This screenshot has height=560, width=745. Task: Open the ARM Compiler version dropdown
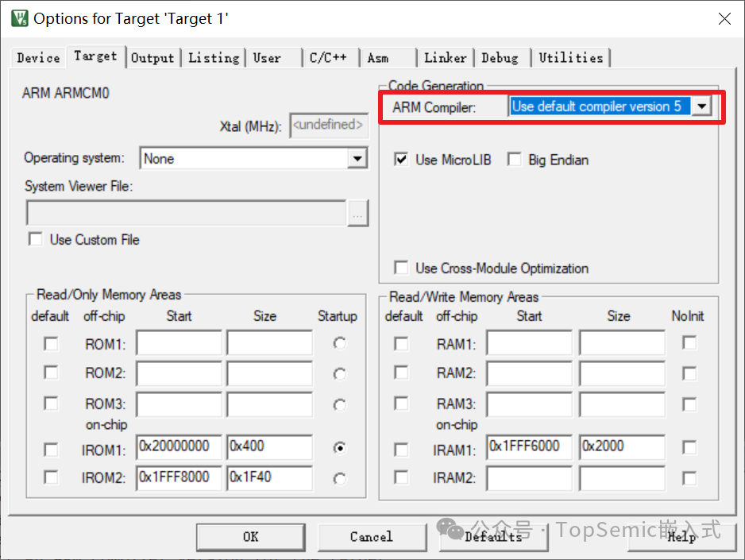point(701,106)
